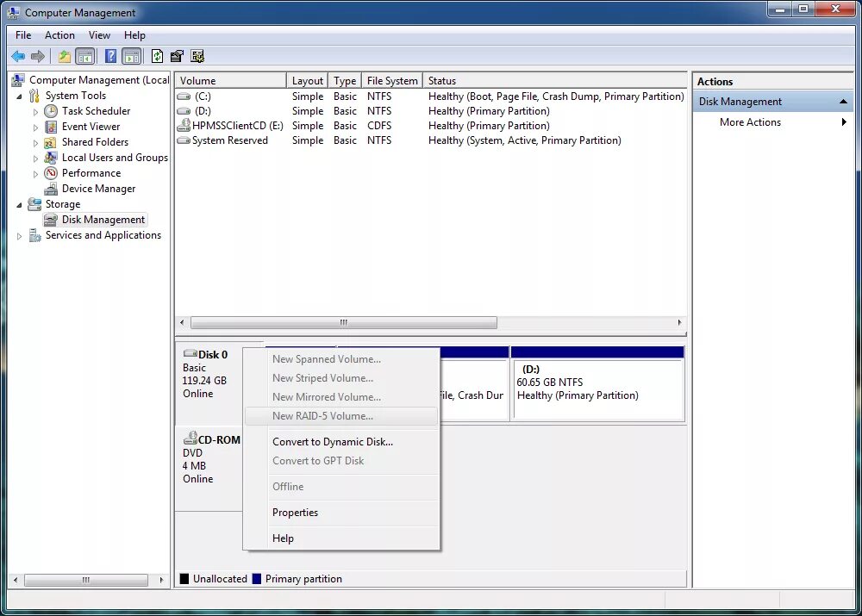Expand the Task Scheduler node arrow
Screen dimensions: 862x616
[35, 111]
